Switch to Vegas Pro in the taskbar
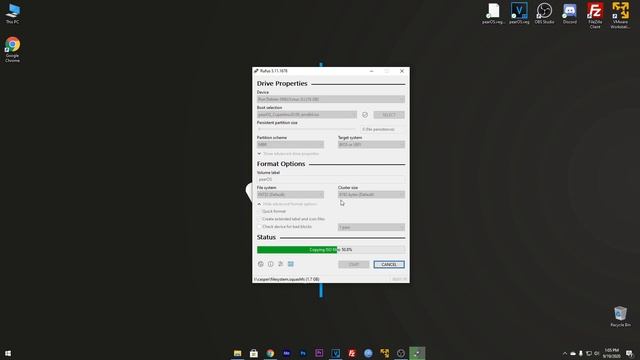Screen dimensions: 640x360 click(336, 353)
